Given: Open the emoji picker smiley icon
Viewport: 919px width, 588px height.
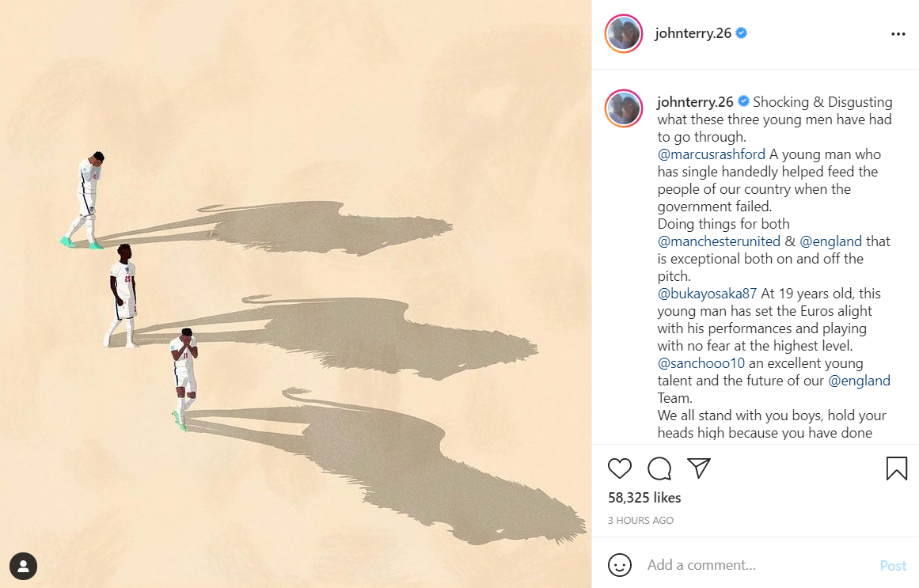Looking at the screenshot, I should tap(620, 565).
